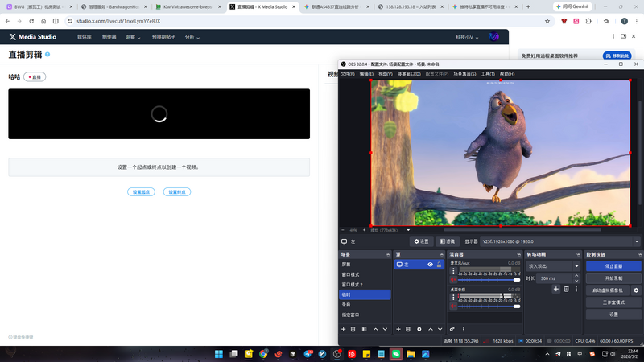Switch to the KiwiVM browser tab

coord(188,7)
